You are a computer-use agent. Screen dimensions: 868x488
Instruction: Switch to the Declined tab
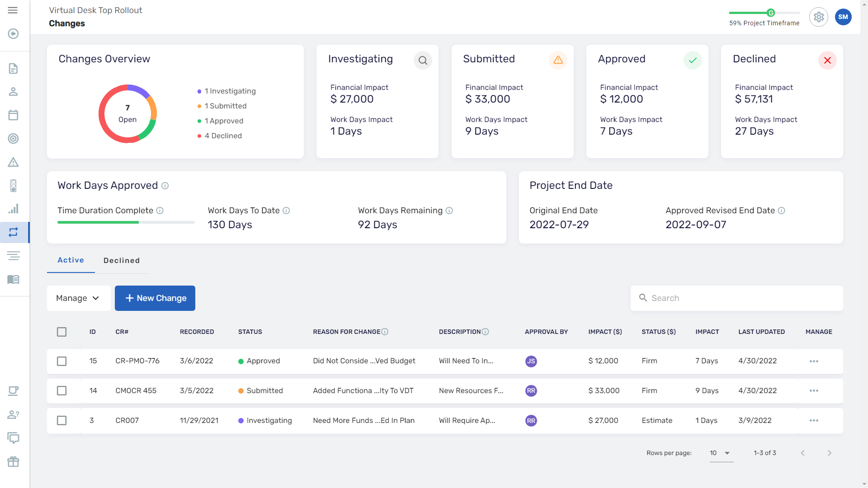point(122,261)
